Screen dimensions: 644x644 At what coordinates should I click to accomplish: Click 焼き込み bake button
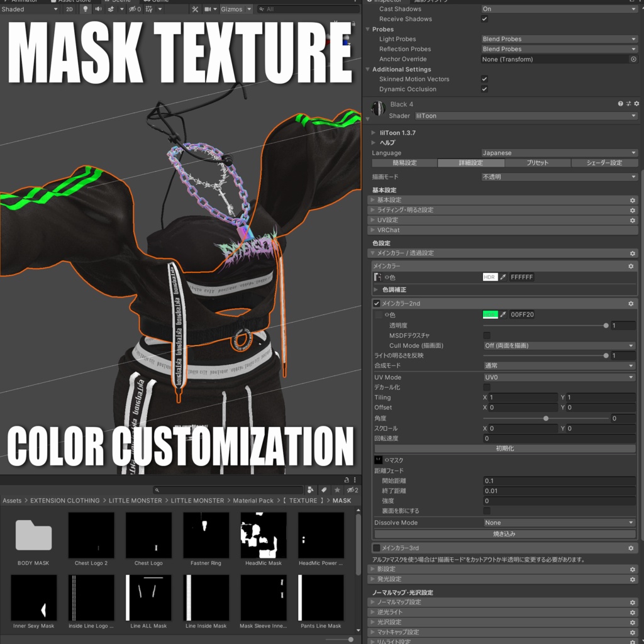tap(505, 534)
